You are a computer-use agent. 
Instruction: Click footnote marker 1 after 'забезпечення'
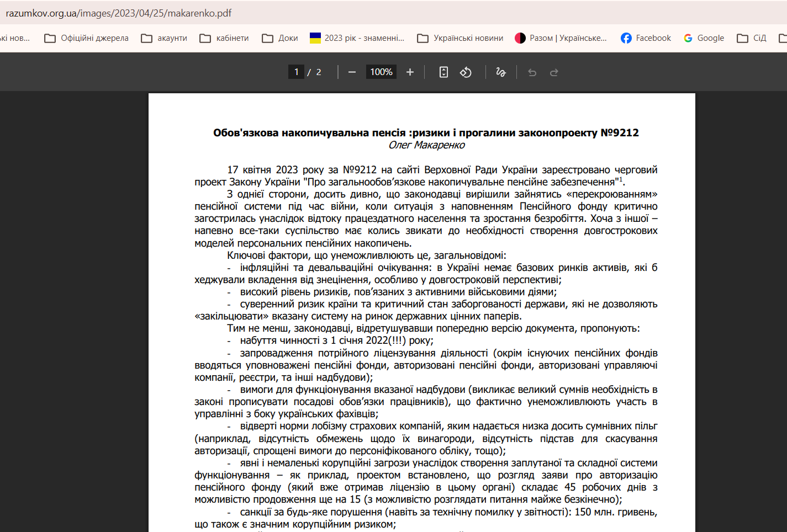(621, 179)
